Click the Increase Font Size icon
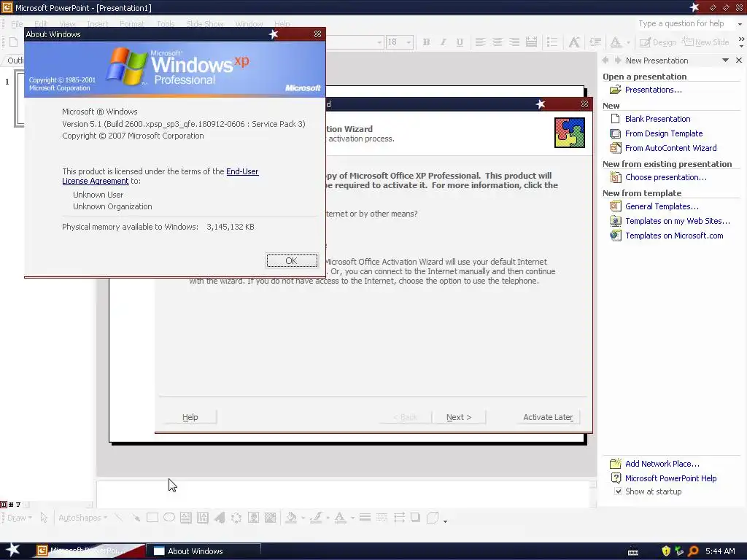This screenshot has height=560, width=747. [x=574, y=42]
